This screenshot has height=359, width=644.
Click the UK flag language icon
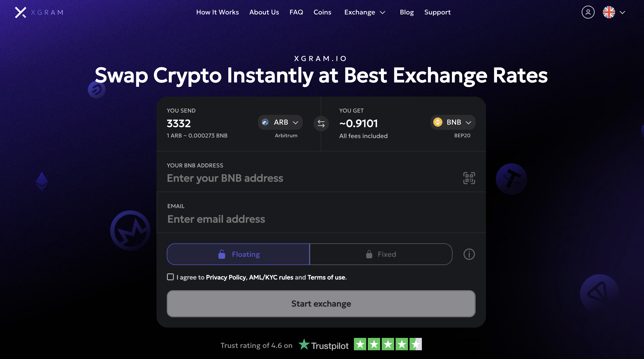(x=609, y=12)
